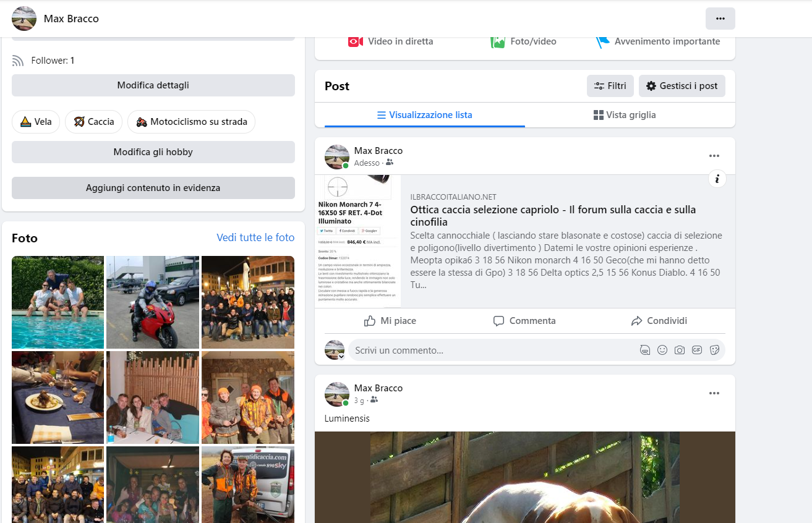Open the red motorcycle photo thumbnail

[153, 302]
